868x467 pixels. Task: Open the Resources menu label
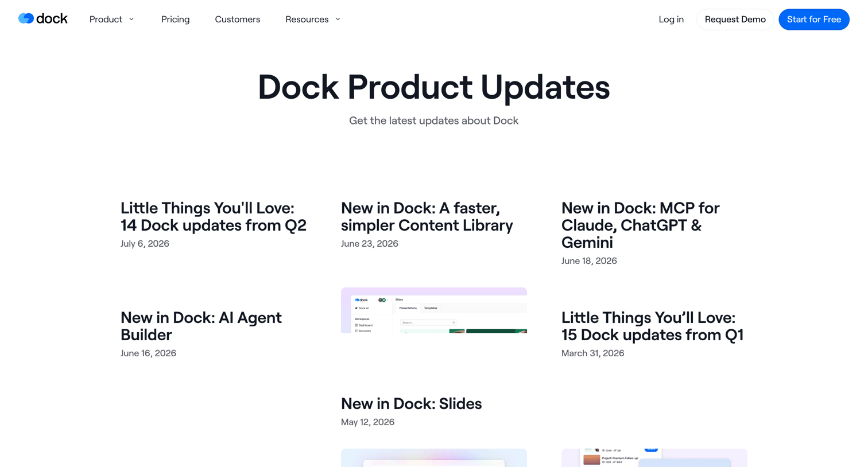pyautogui.click(x=307, y=20)
